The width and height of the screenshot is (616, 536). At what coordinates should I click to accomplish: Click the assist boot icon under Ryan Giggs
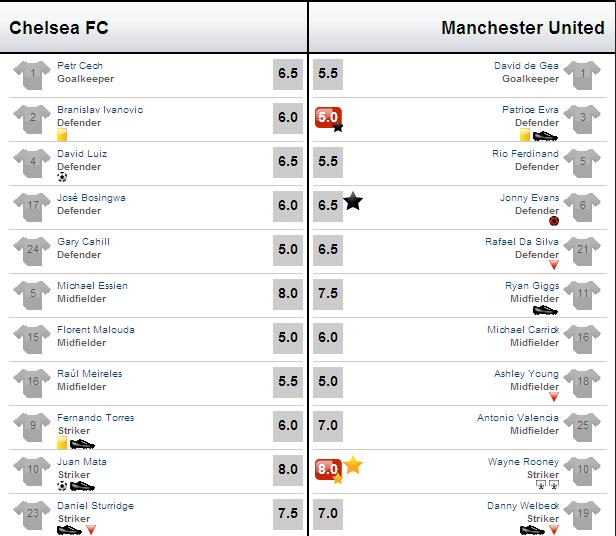[545, 310]
